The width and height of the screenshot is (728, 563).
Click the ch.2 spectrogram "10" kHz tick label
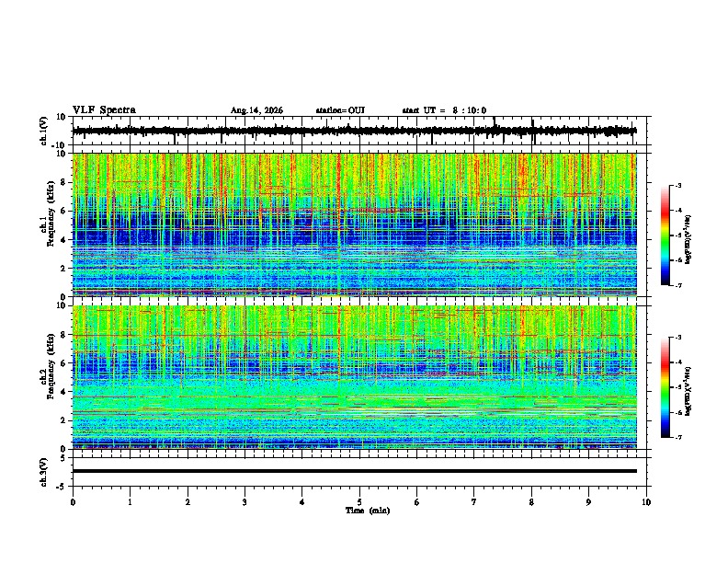click(x=63, y=305)
